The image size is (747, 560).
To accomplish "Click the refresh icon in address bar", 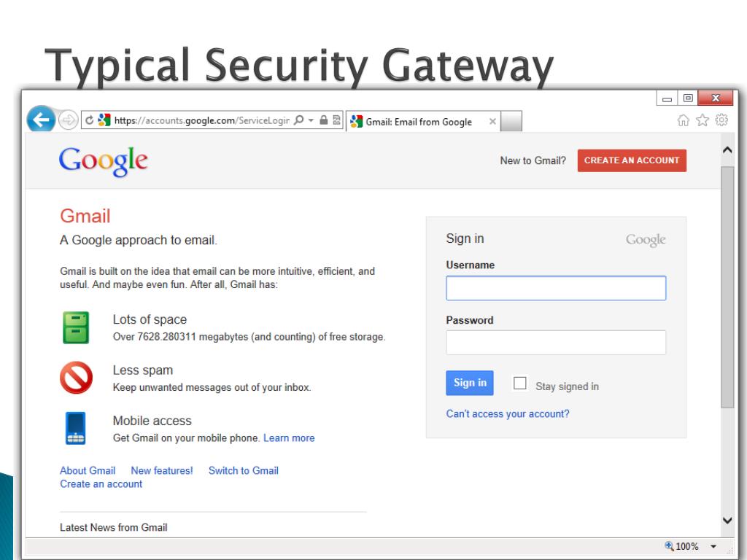I will pos(89,120).
